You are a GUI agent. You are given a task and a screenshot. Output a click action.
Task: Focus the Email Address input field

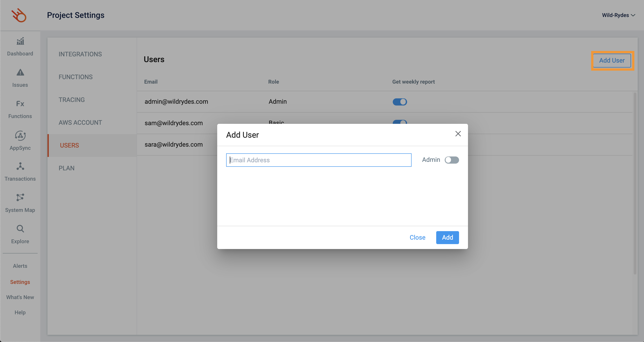pos(318,160)
